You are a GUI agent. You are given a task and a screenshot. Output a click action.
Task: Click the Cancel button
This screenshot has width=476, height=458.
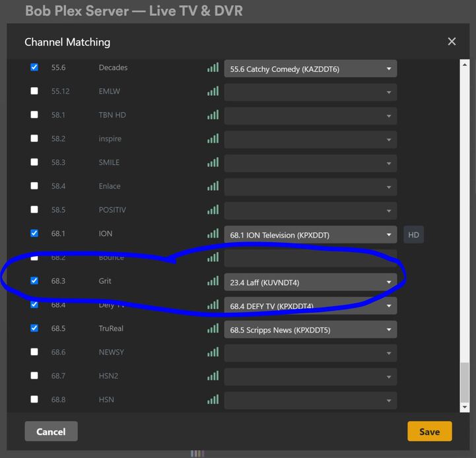[x=51, y=432]
